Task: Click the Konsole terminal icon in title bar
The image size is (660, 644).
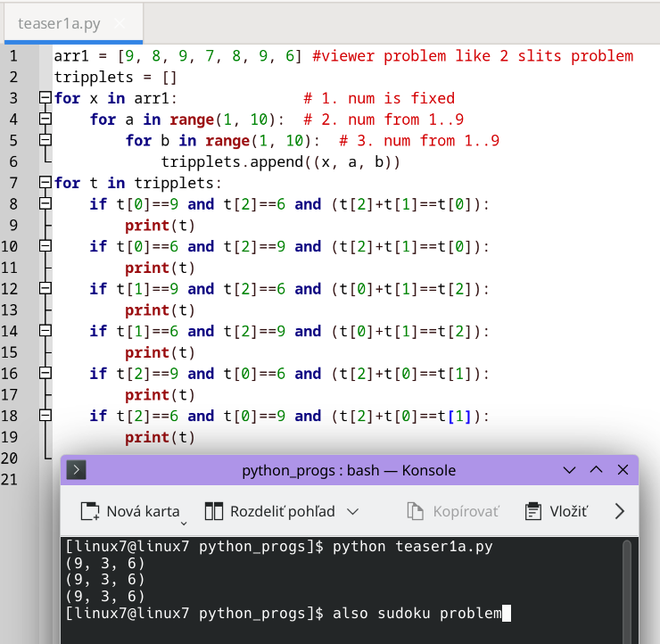Action: 76,470
